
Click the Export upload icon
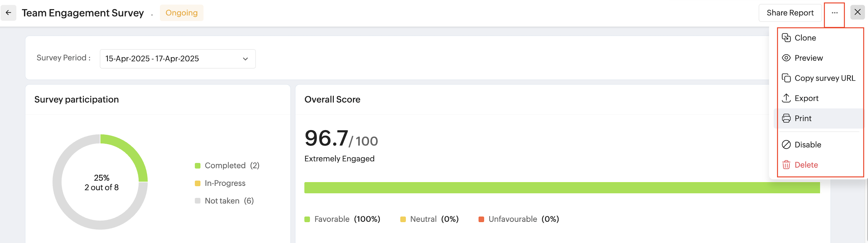tap(786, 98)
